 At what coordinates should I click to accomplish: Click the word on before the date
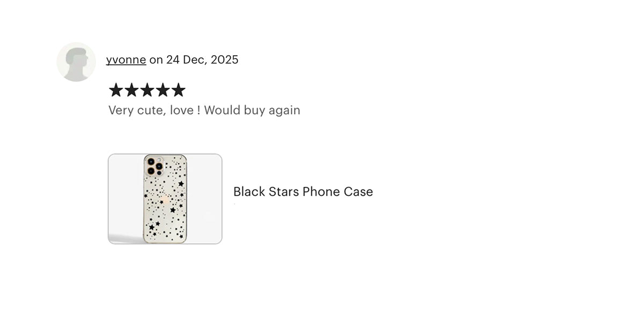(x=156, y=60)
